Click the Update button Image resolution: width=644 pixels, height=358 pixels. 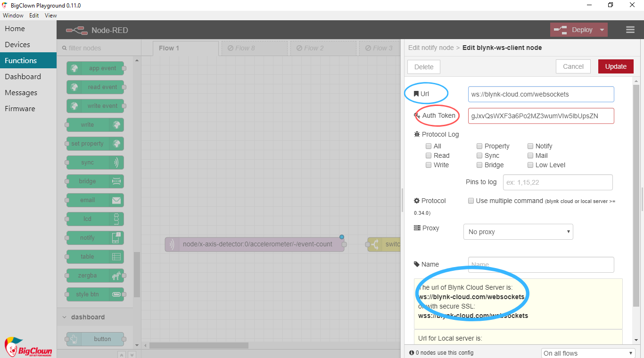616,66
